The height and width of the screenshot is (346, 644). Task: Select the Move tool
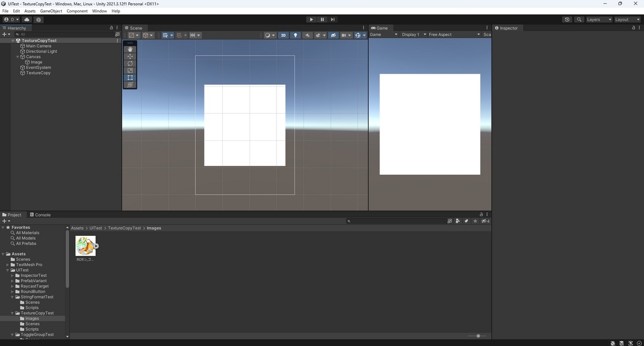point(130,56)
